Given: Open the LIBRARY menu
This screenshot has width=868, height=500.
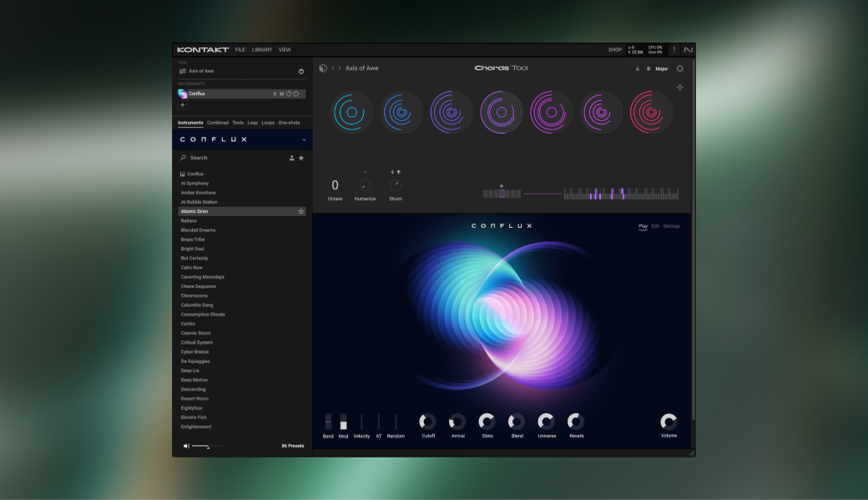Looking at the screenshot, I should pyautogui.click(x=262, y=50).
